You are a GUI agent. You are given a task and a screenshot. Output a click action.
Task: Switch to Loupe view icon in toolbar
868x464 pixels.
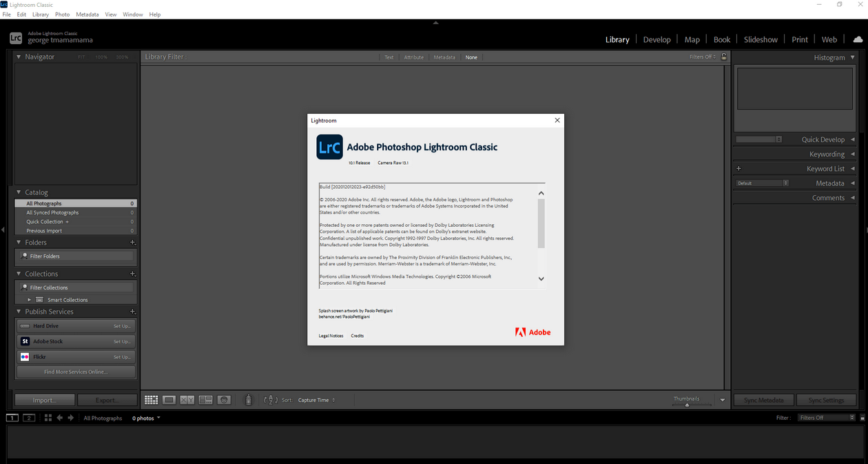[169, 400]
